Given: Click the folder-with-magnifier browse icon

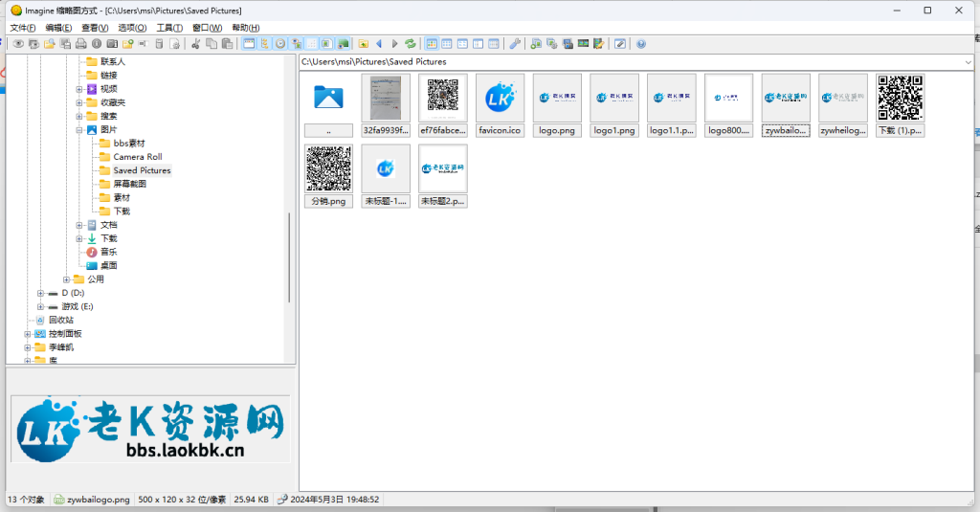Looking at the screenshot, I should [50, 44].
